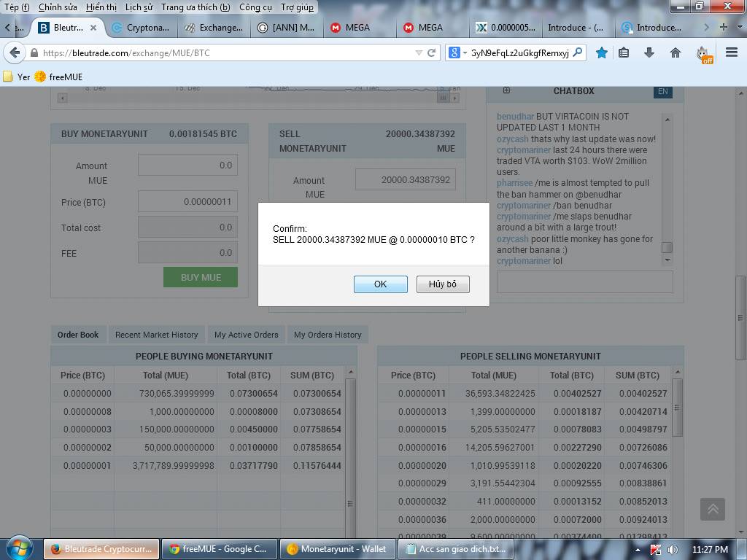Click the buy order book scrollbar up arrow

pyautogui.click(x=351, y=372)
